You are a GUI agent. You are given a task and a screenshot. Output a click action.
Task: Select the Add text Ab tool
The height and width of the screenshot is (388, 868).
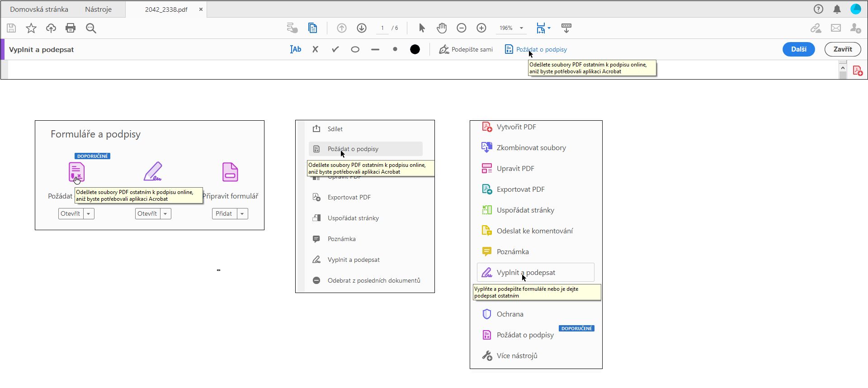(296, 49)
